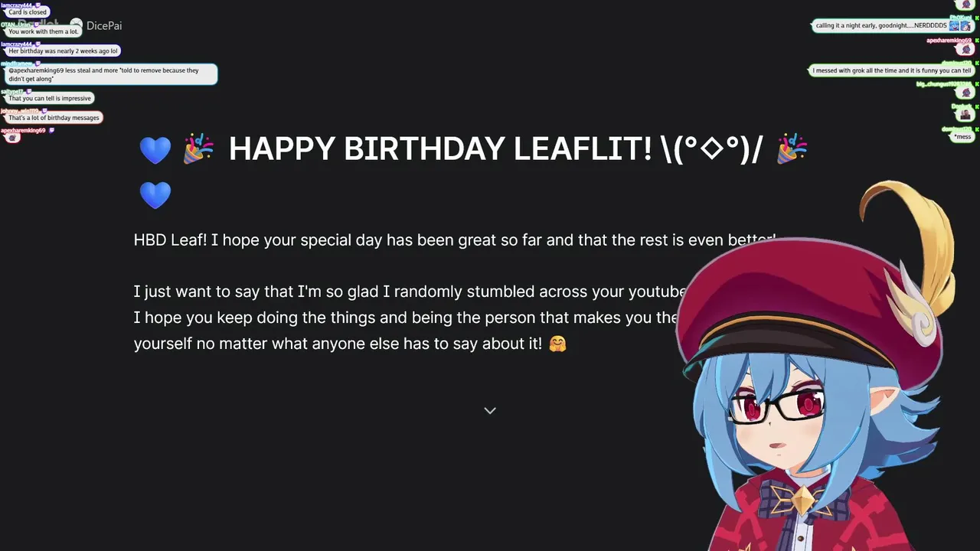Click the DicePai avatar icon
The image size is (980, 551).
tap(76, 25)
